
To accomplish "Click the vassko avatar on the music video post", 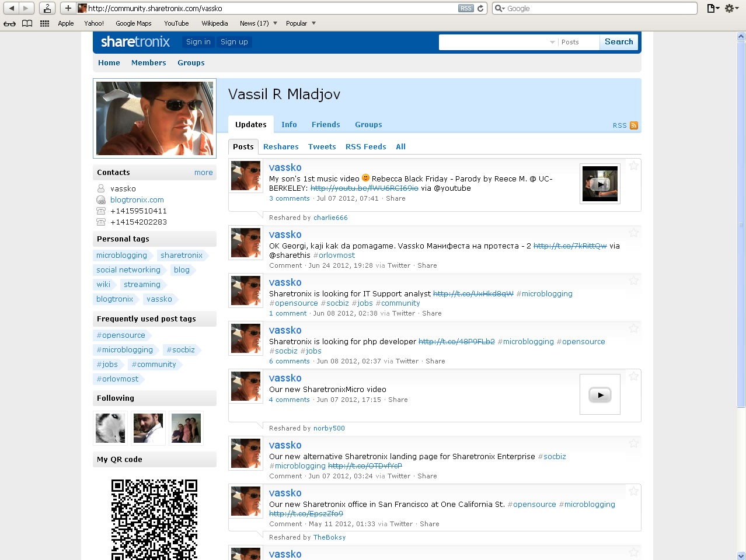I will pos(246,176).
